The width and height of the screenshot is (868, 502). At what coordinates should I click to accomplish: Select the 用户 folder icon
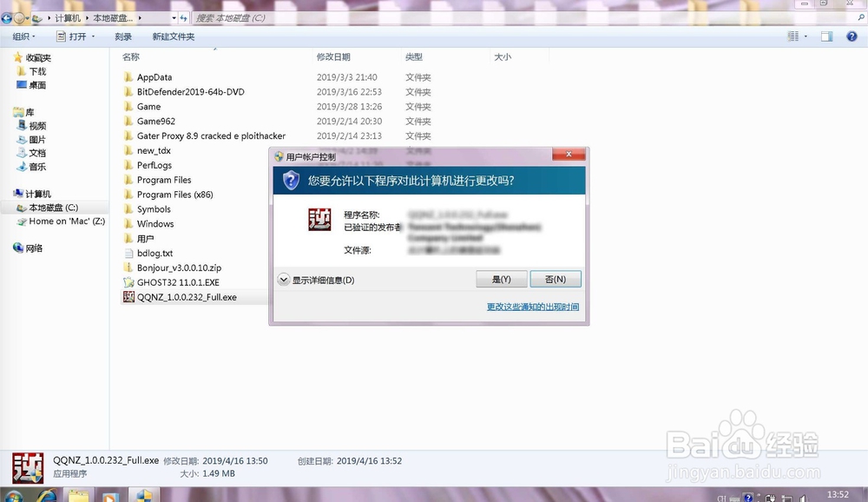pos(128,239)
